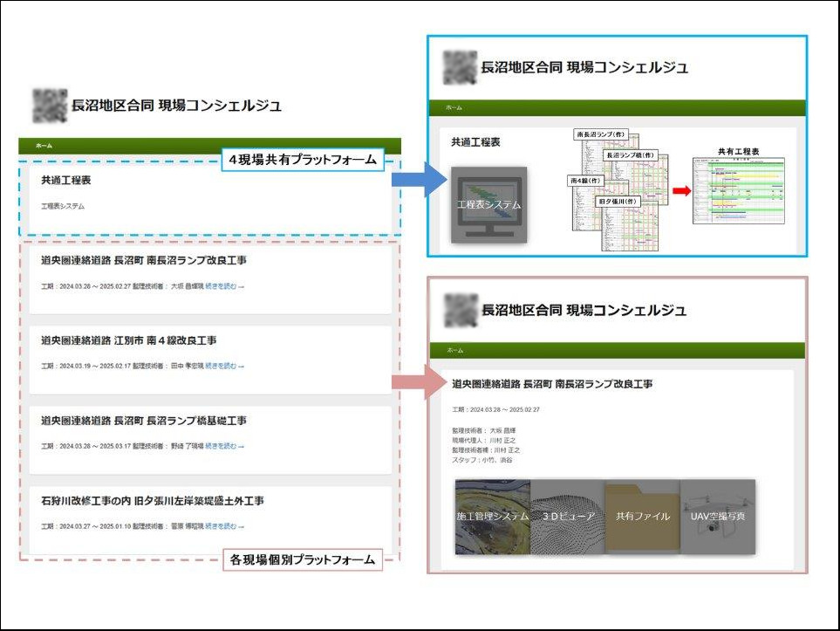Open the 工程表システム monitor icon tile

[488, 204]
